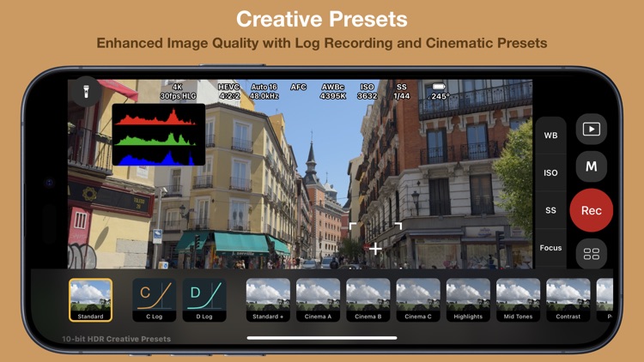Start recording with the Rec button
Viewport: 644px width, 362px height.
[592, 210]
